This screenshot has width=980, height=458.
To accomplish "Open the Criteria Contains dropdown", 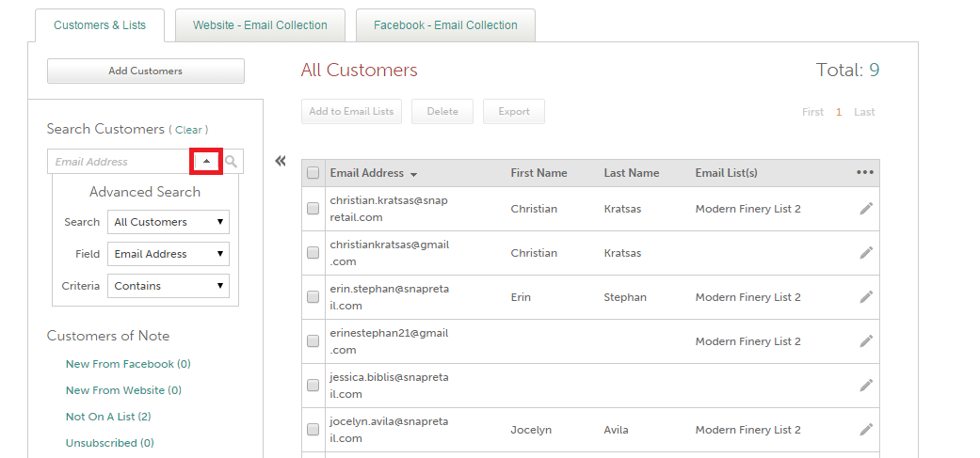I will (x=169, y=286).
